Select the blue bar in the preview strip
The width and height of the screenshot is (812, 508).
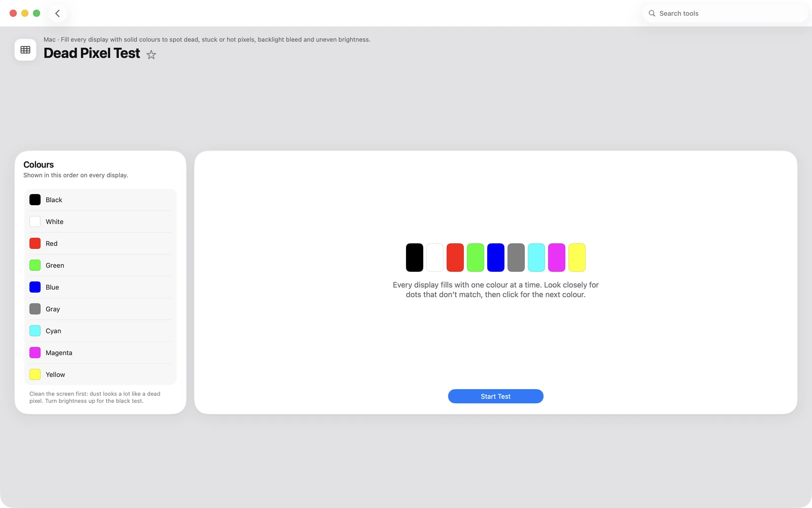point(496,258)
